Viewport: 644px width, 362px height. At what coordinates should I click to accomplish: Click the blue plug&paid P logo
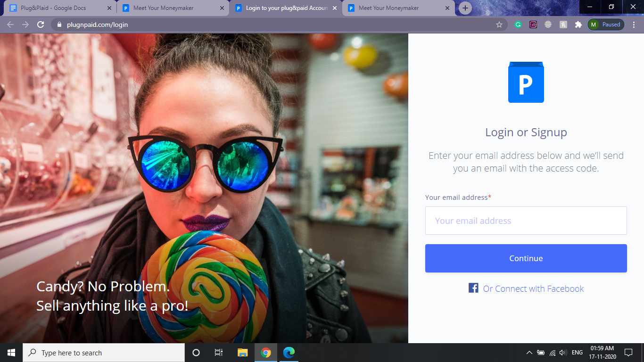pos(526,82)
